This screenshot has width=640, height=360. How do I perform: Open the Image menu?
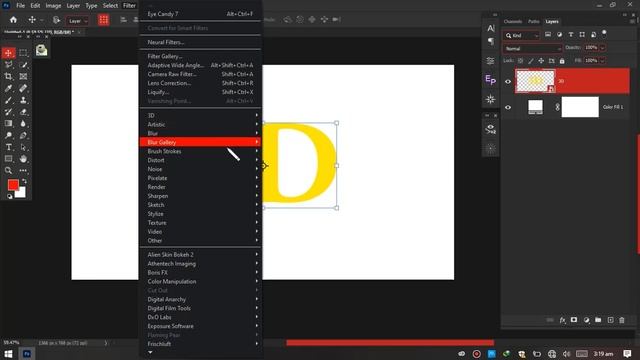pyautogui.click(x=53, y=6)
